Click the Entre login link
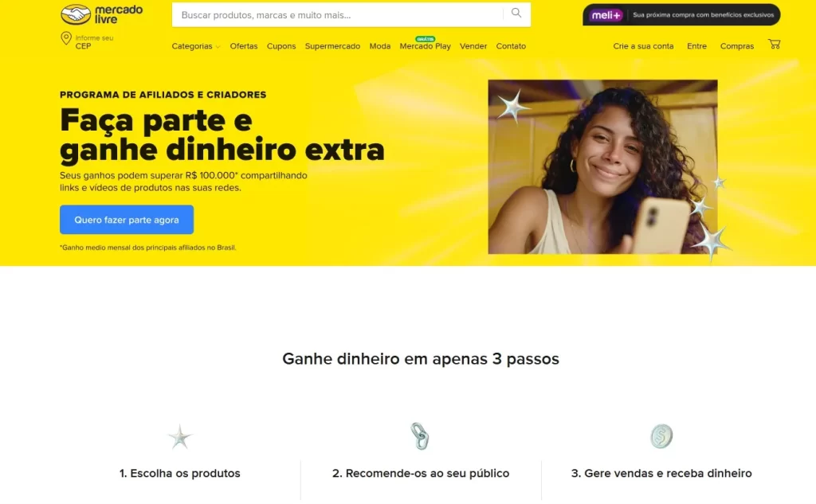The height and width of the screenshot is (504, 816). 696,46
